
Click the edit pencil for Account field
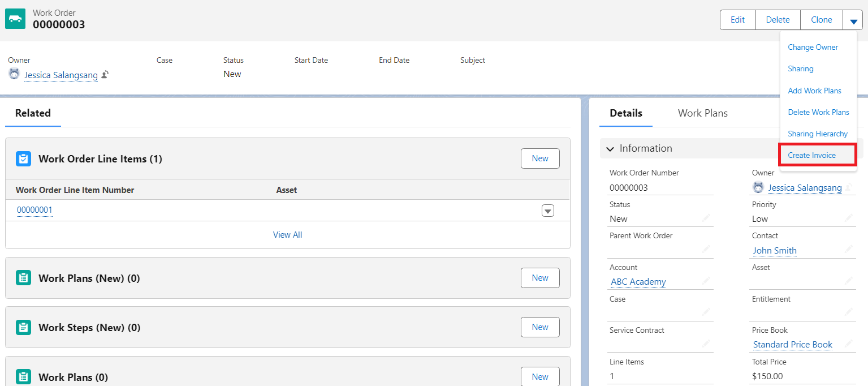click(707, 281)
